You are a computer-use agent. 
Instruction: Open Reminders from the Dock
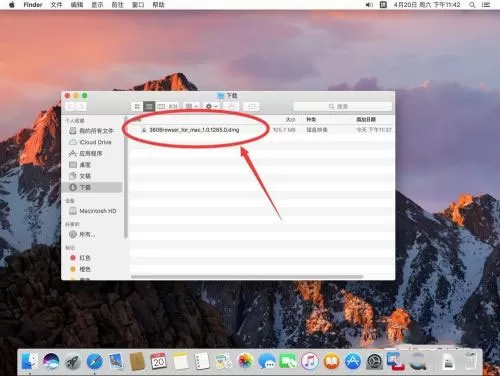pos(202,361)
